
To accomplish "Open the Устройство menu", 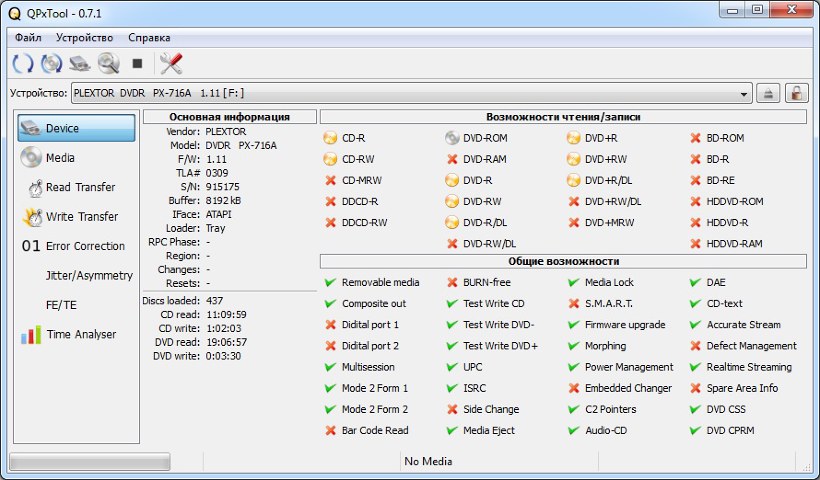I will (x=84, y=37).
